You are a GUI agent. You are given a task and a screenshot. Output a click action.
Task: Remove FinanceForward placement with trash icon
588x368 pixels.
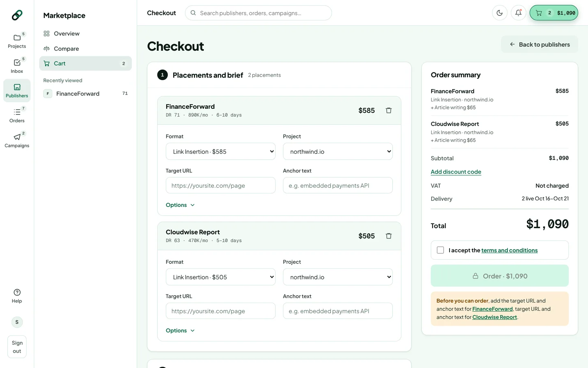tap(389, 110)
